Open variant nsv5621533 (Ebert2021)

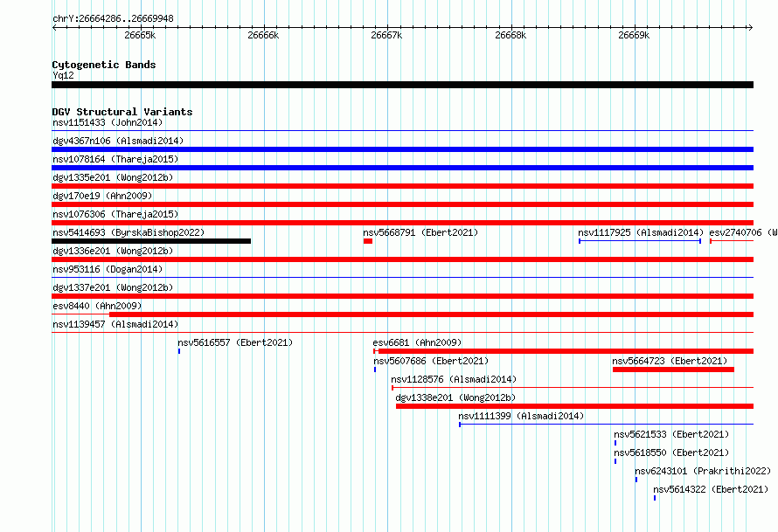(x=671, y=434)
